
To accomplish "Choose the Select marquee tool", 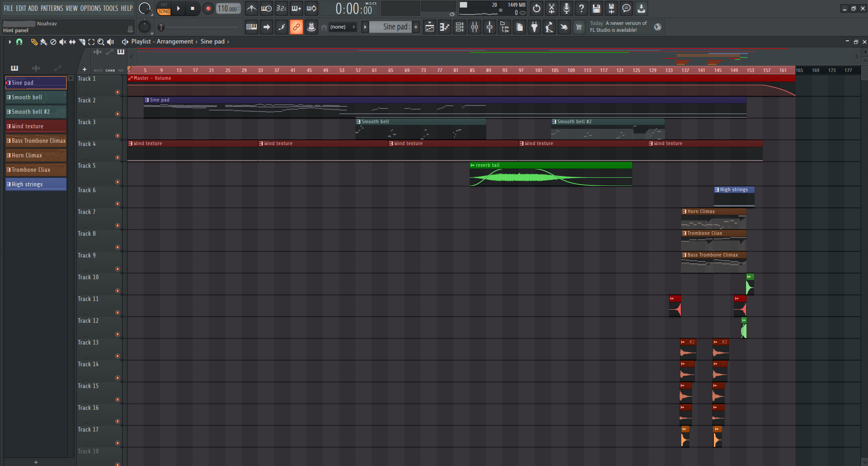I will click(x=91, y=42).
